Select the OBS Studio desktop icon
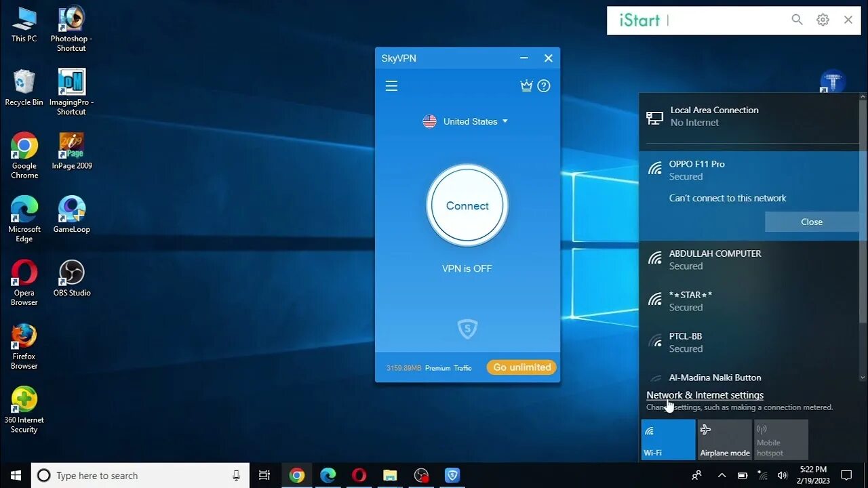Image resolution: width=868 pixels, height=488 pixels. (71, 279)
